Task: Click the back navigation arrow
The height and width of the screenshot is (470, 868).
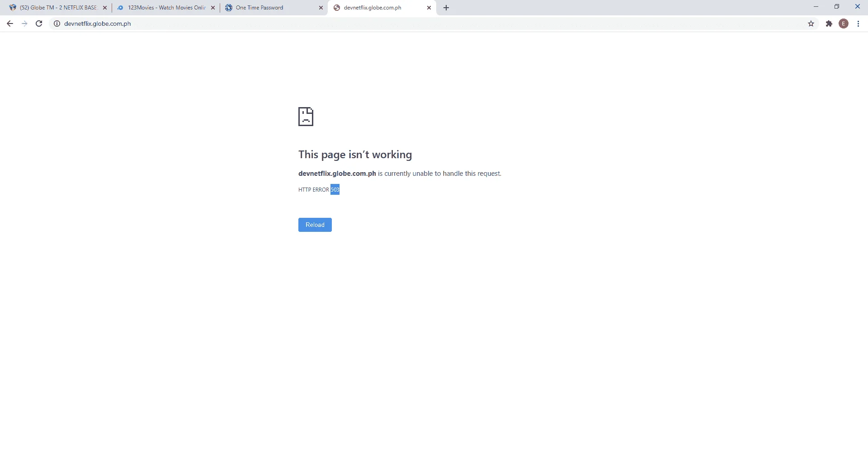Action: tap(10, 23)
